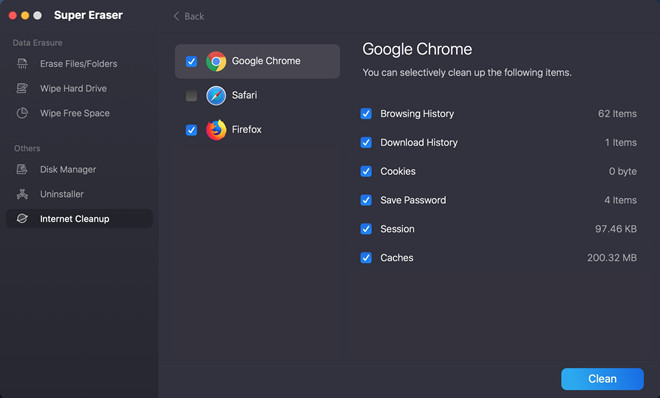Click the blue Clean button
This screenshot has width=660, height=398.
tap(602, 379)
